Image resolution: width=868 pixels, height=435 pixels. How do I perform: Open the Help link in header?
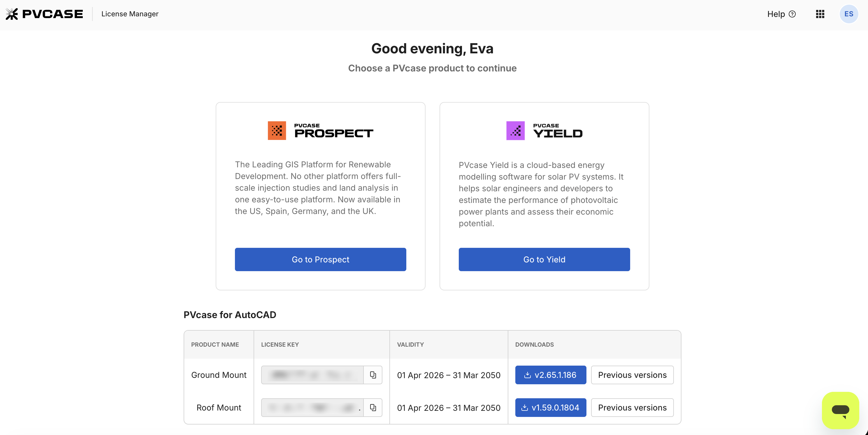click(x=781, y=14)
